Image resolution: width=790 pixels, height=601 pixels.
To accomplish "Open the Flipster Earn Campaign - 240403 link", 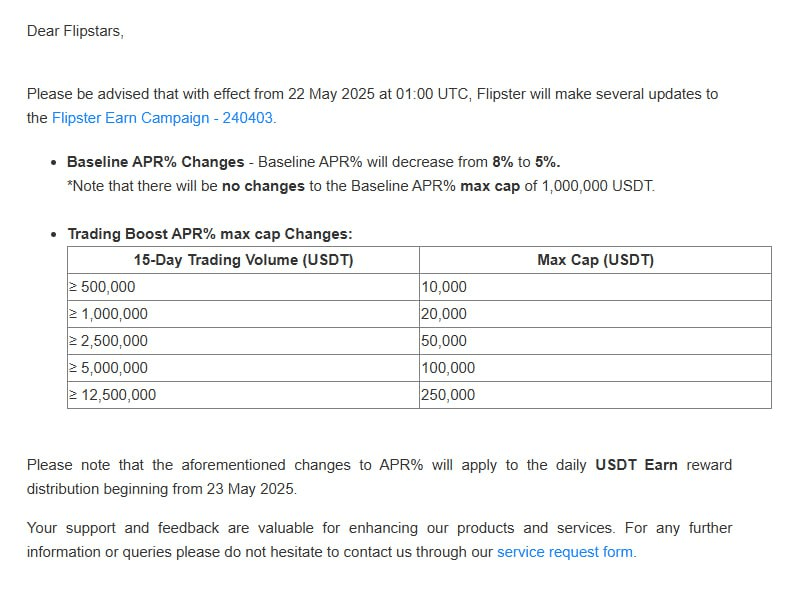I will [164, 118].
